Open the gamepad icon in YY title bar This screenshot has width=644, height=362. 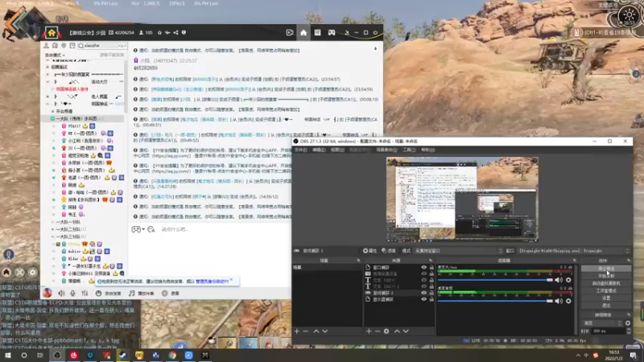pos(332,32)
